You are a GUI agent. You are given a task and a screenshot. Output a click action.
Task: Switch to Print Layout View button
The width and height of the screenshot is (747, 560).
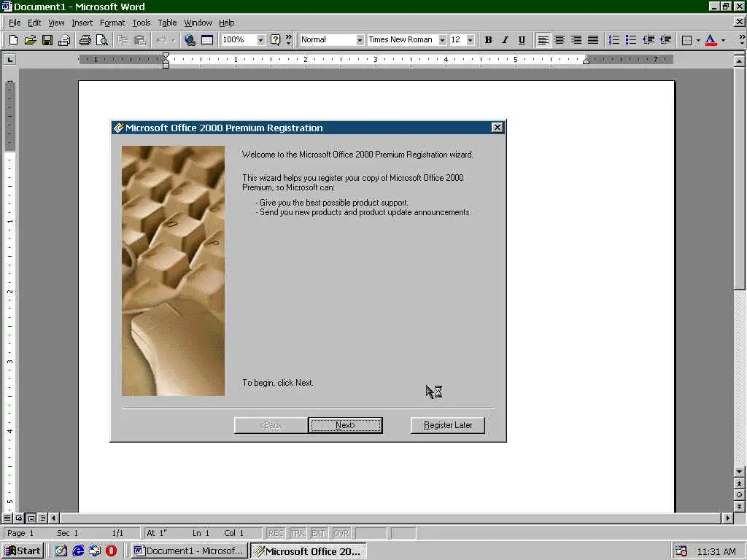[31, 518]
